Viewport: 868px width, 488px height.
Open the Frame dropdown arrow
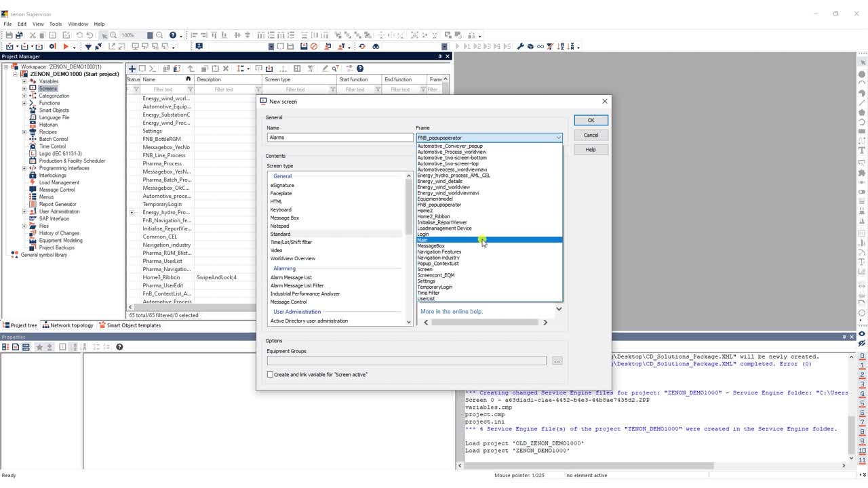click(x=558, y=138)
